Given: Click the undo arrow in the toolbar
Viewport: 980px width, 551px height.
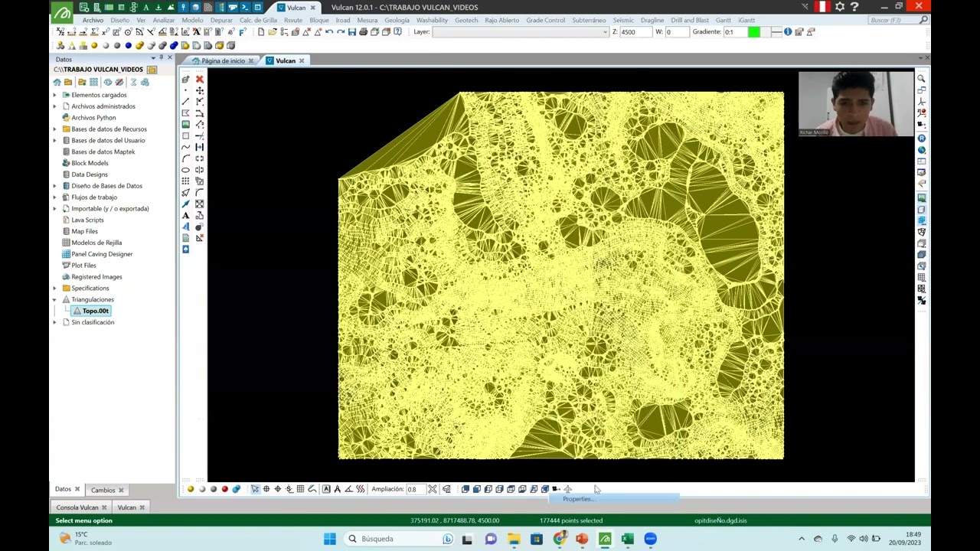Looking at the screenshot, I should (329, 32).
